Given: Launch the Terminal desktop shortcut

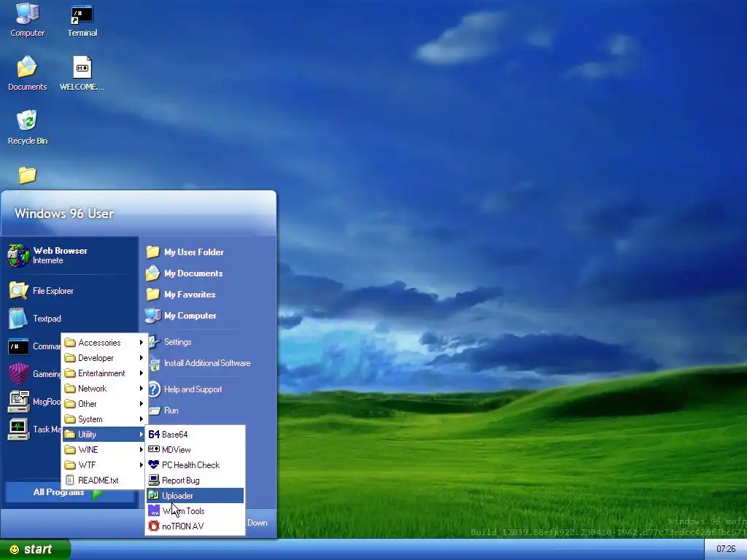Looking at the screenshot, I should pos(82,20).
